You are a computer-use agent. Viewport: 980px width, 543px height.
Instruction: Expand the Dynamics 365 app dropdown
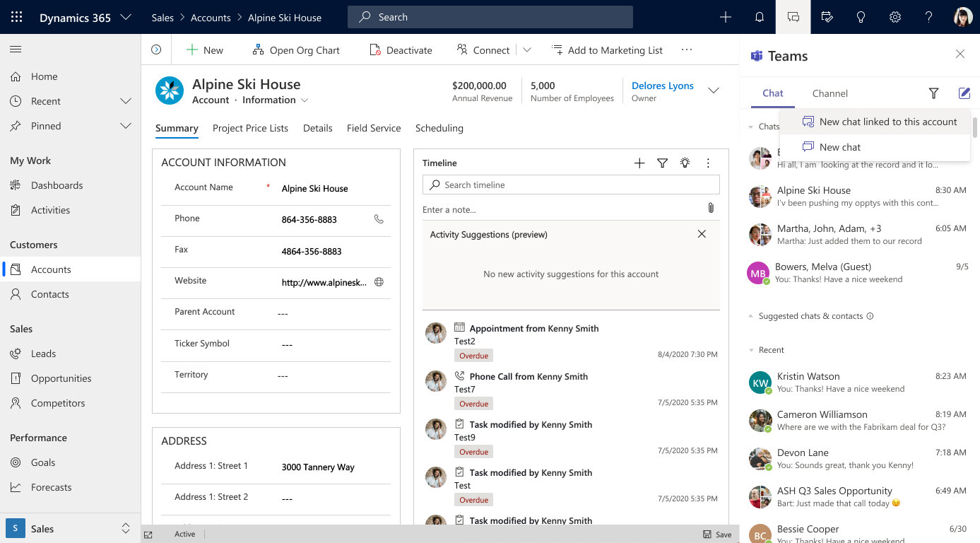pyautogui.click(x=126, y=17)
